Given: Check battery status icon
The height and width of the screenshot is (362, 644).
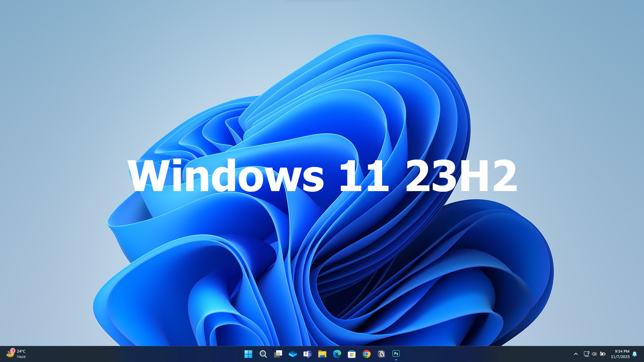Looking at the screenshot, I should click(603, 354).
